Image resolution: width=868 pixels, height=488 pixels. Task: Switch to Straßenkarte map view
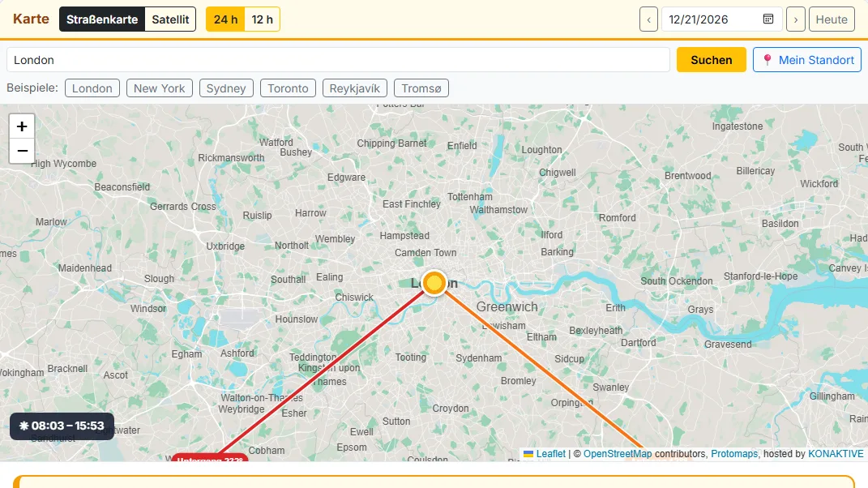click(x=102, y=19)
